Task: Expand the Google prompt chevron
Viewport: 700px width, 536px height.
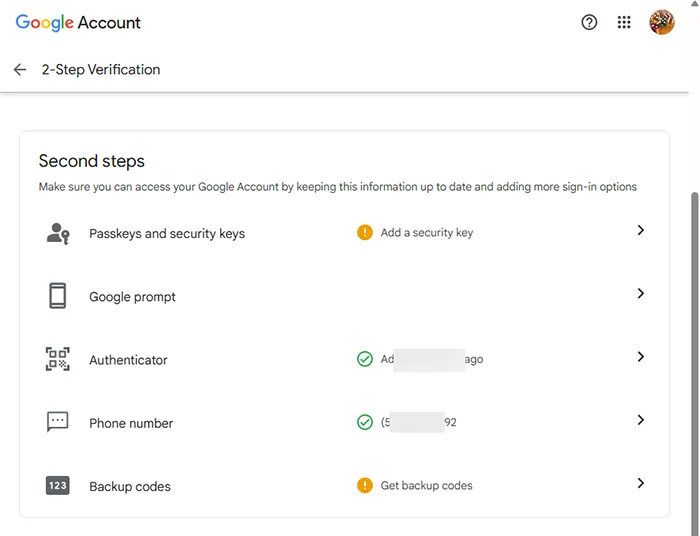Action: (x=641, y=293)
